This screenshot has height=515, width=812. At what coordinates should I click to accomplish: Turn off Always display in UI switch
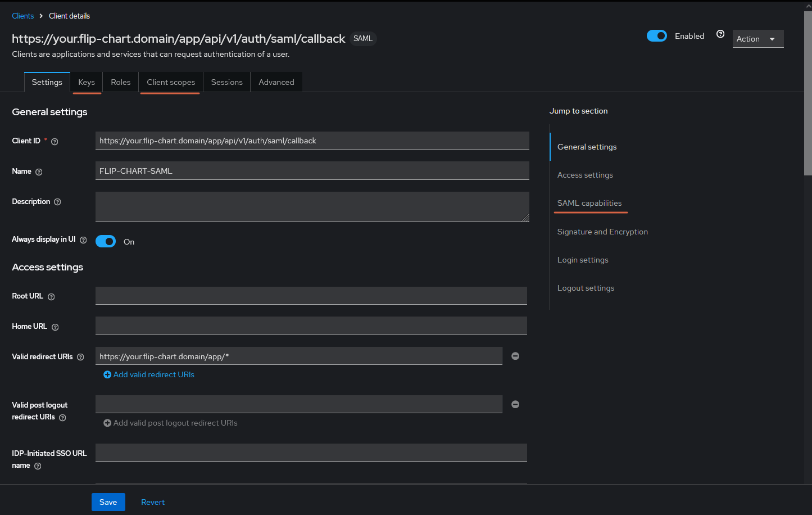pos(106,241)
